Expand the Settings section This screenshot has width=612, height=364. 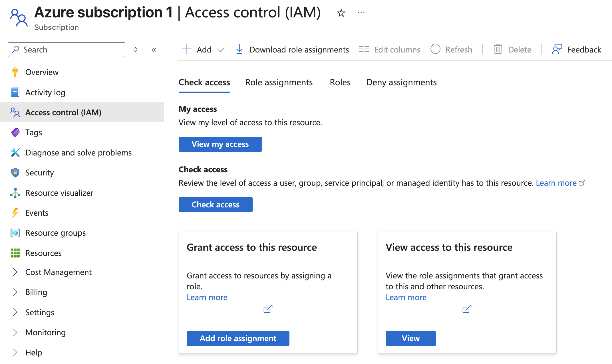[15, 312]
